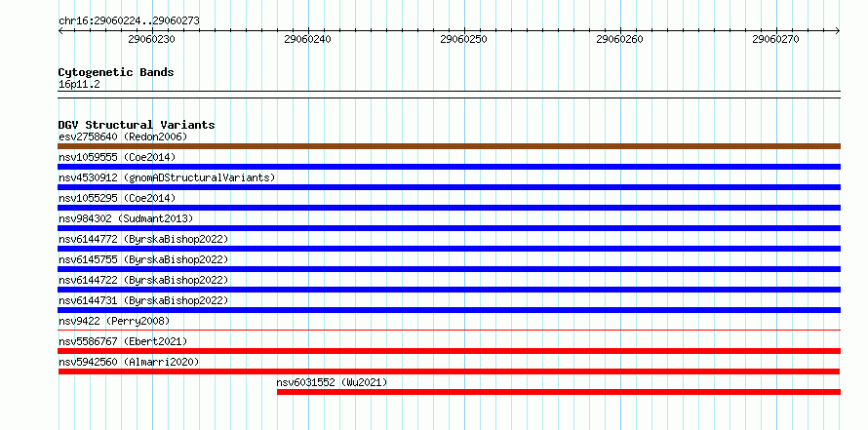Click ruler position 29060260
This screenshot has width=868, height=430.
(620, 39)
